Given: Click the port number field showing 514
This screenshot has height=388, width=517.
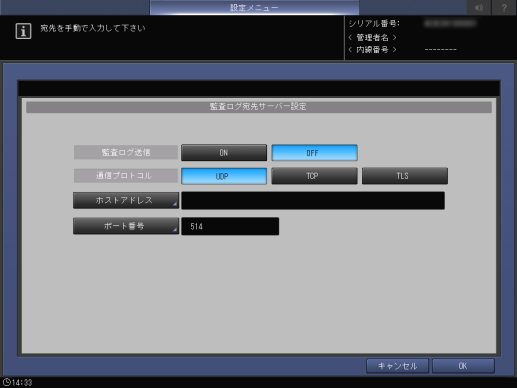Looking at the screenshot, I should pyautogui.click(x=230, y=226).
